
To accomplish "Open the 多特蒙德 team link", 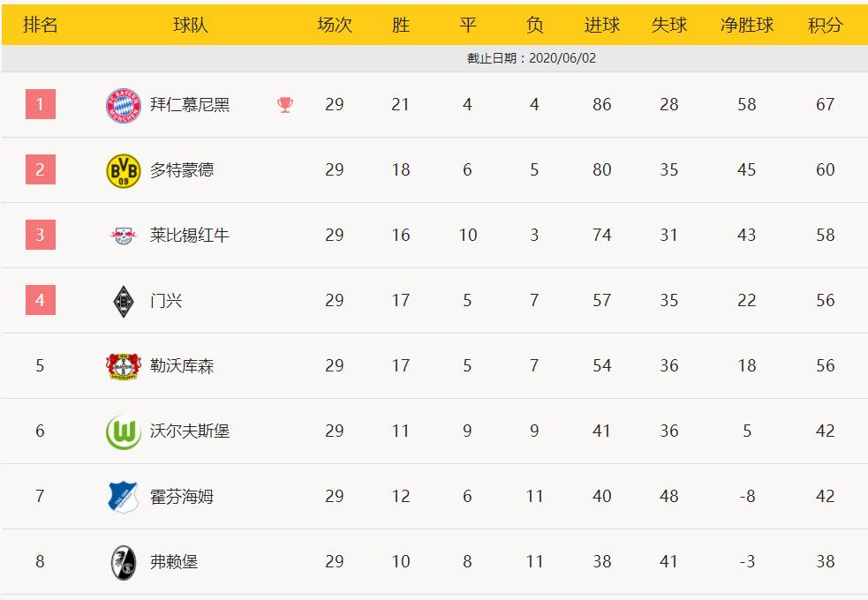I will tap(182, 169).
